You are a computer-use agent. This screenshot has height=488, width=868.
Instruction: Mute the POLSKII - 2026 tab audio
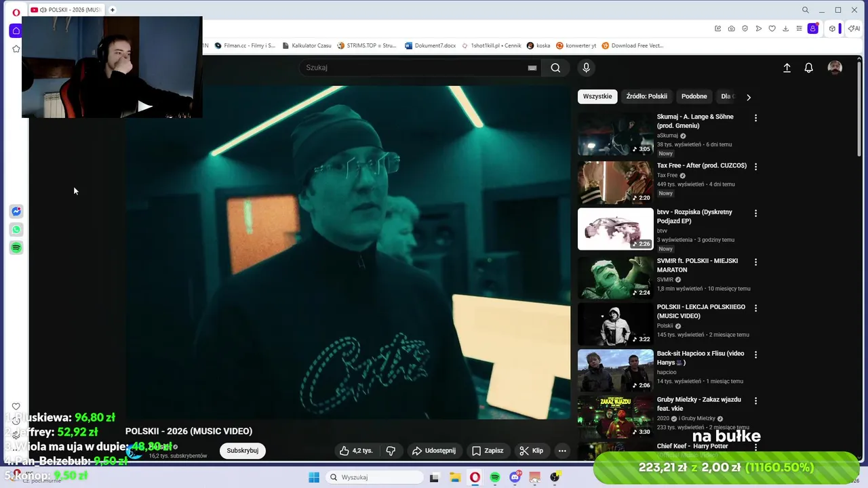[x=43, y=9]
